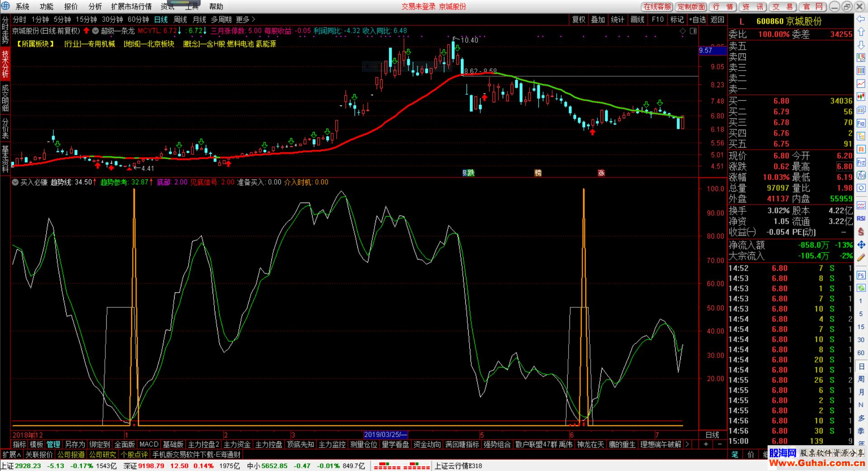
Task: Click the multi-window icon in right sidebar
Action: click(x=861, y=110)
